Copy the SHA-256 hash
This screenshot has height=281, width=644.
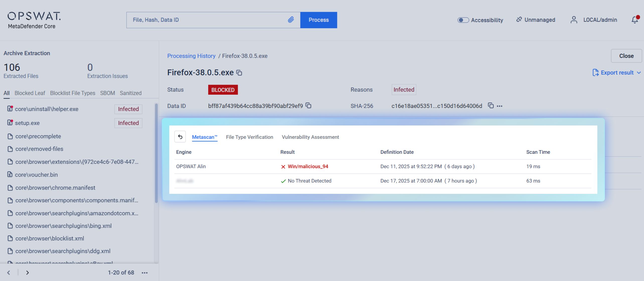coord(491,106)
